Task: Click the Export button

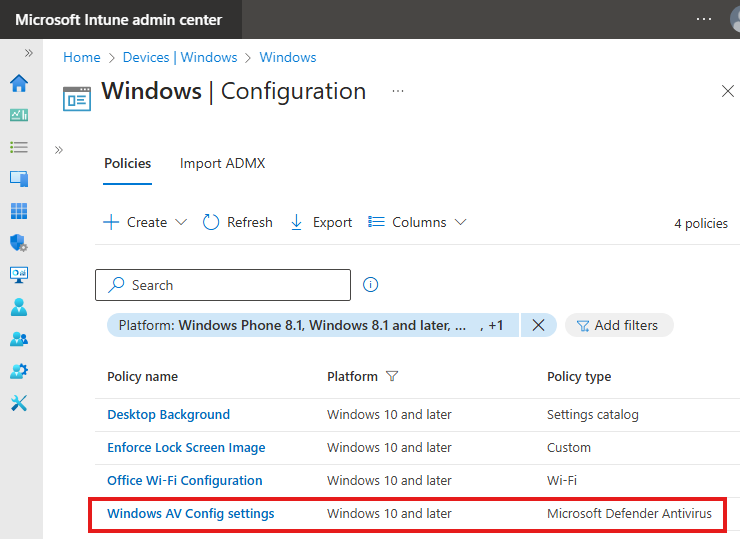Action: click(x=321, y=222)
